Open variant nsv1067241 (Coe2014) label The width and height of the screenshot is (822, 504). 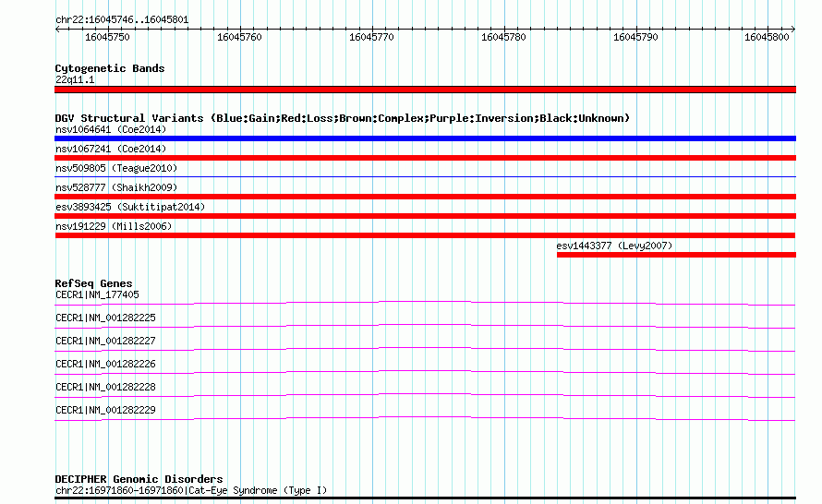111,149
